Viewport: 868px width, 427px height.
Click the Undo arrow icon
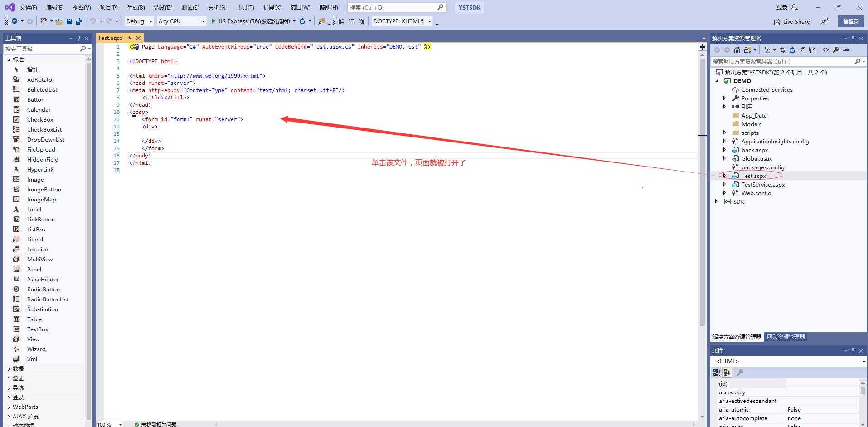[92, 21]
